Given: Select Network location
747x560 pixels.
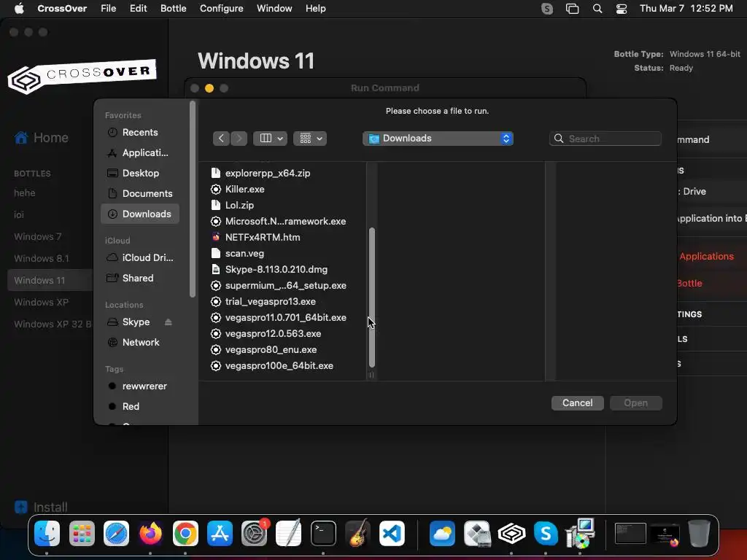Looking at the screenshot, I should click(x=140, y=342).
